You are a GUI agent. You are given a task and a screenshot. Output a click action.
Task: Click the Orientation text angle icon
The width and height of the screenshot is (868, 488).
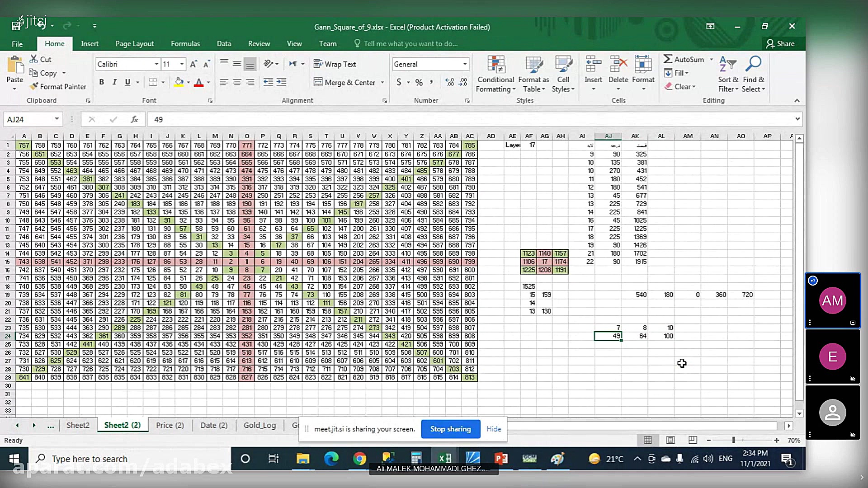point(269,64)
